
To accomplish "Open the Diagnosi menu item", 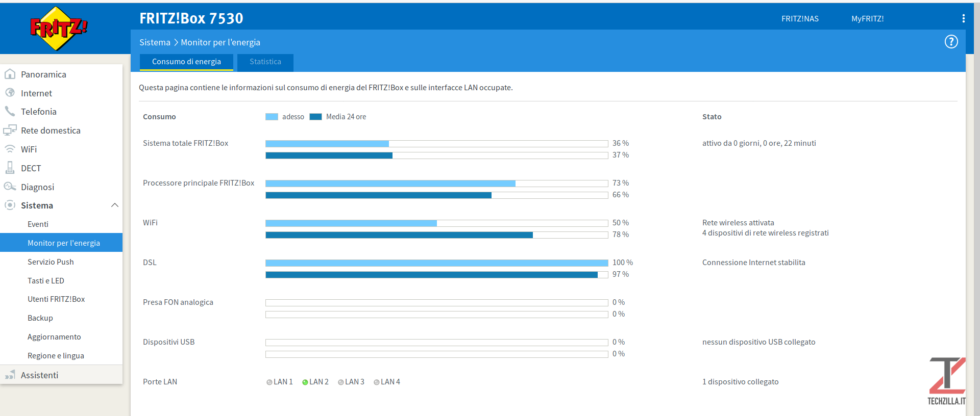I will click(37, 187).
